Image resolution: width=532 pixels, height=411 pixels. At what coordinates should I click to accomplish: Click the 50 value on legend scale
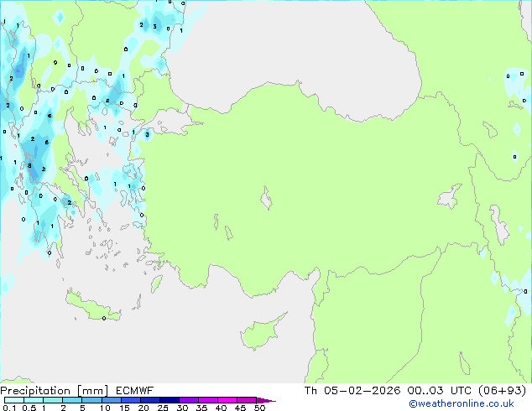tap(259, 408)
